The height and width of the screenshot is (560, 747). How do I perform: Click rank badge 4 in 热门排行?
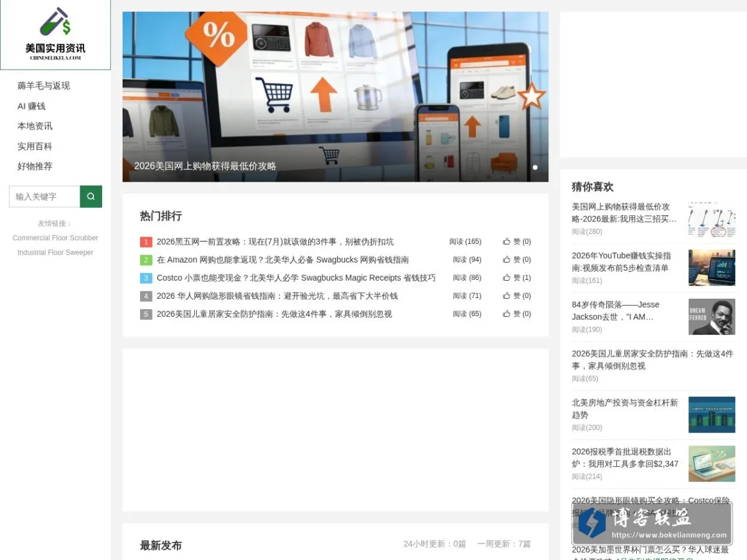point(146,296)
